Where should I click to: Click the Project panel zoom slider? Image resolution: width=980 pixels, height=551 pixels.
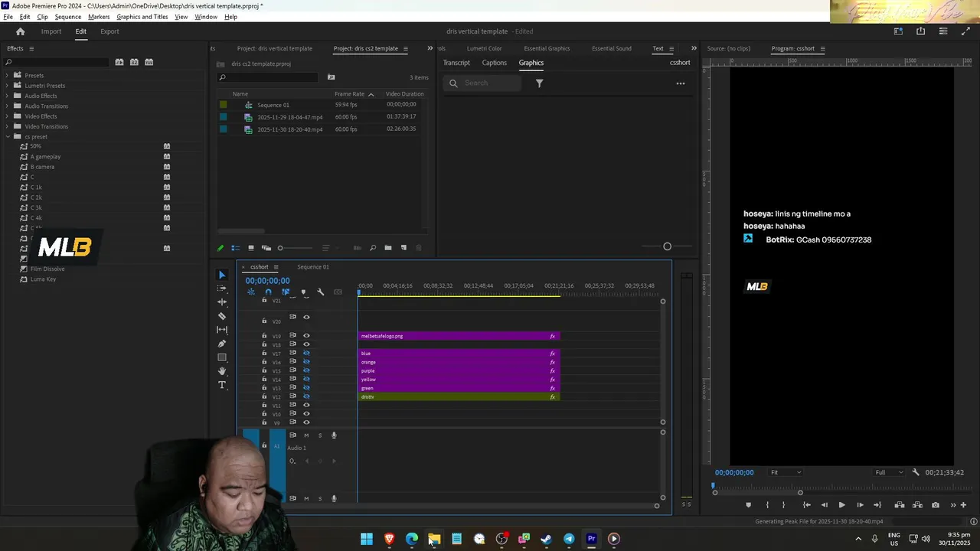(x=296, y=248)
